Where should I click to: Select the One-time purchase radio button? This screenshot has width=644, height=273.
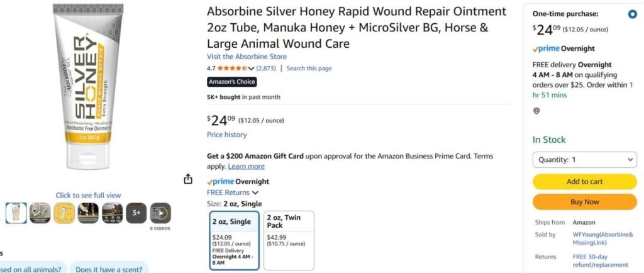tap(632, 14)
